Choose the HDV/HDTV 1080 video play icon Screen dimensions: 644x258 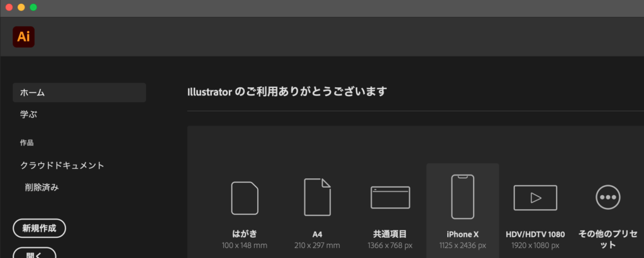pyautogui.click(x=535, y=197)
